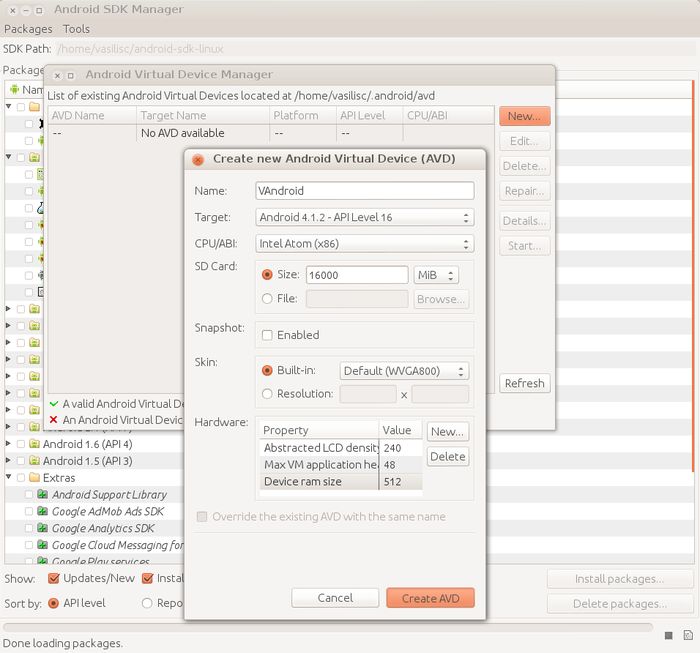This screenshot has width=700, height=653.
Task: Click the Android 1.6 (API 4) folder icon
Action: coord(34,444)
